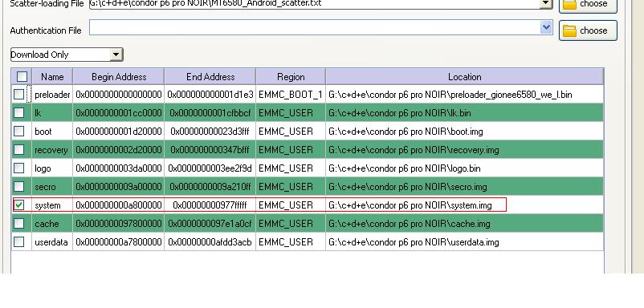Screen dimensions: 644x308
Task: Sort by the Name column header
Action: tap(52, 77)
